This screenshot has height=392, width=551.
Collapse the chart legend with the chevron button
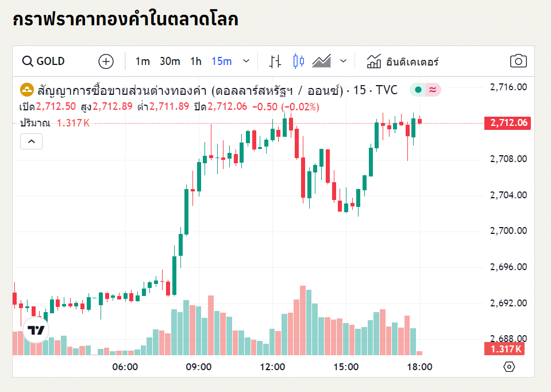(31, 141)
